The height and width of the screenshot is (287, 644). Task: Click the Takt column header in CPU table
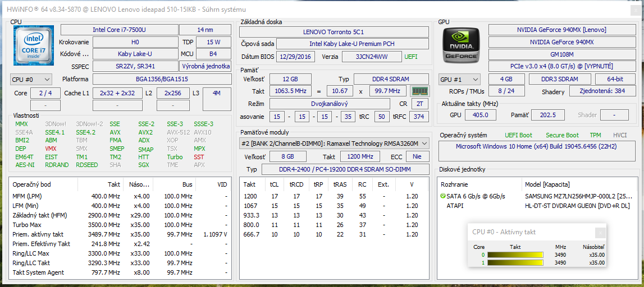(x=101, y=184)
